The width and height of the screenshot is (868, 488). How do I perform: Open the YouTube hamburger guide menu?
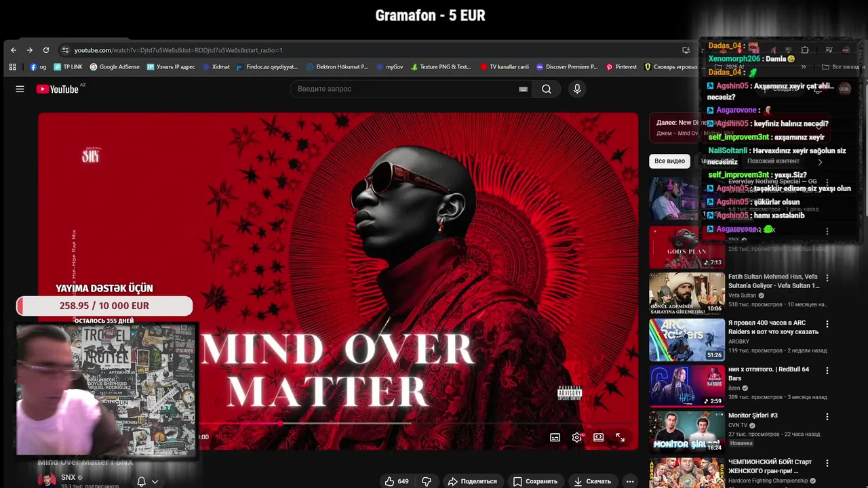pos(20,89)
